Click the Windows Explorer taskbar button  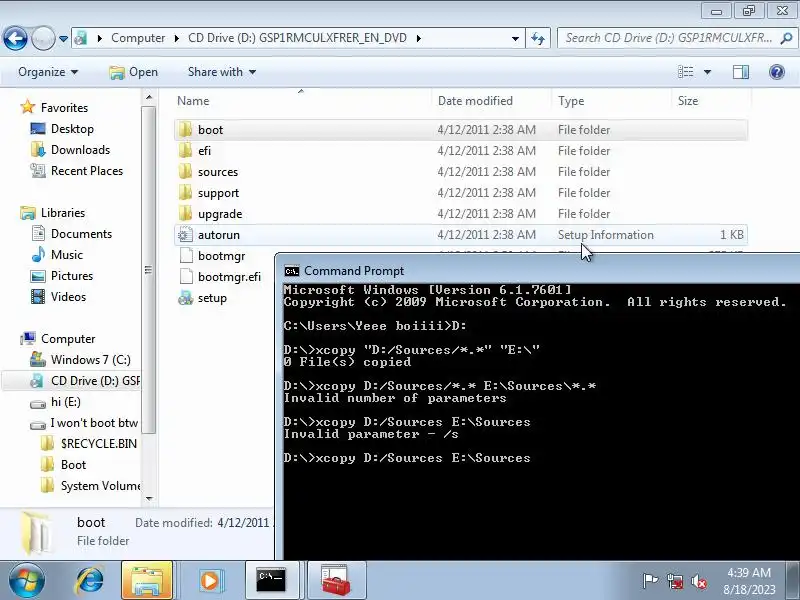[147, 580]
